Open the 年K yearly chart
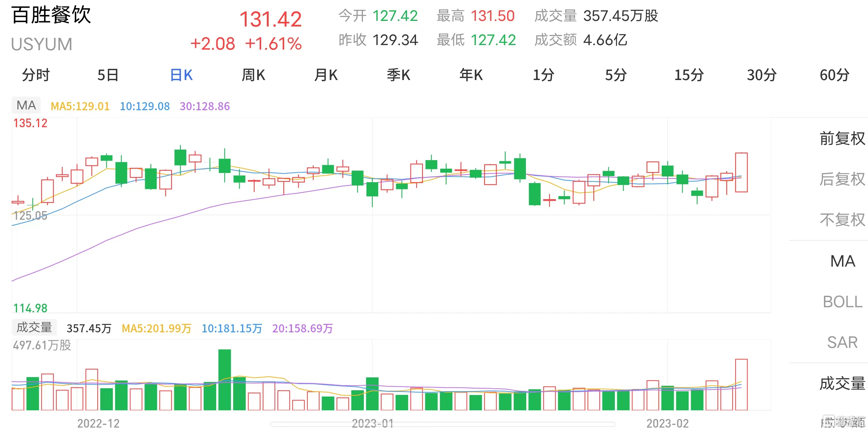 point(471,75)
